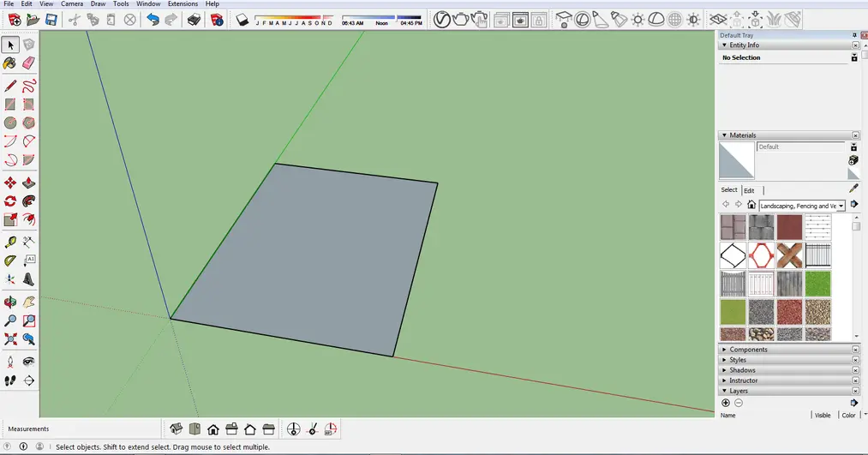
Task: Expand the Instructor panel
Action: click(724, 380)
